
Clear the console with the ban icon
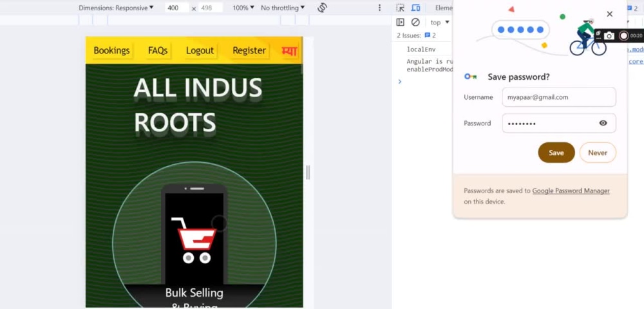(415, 22)
